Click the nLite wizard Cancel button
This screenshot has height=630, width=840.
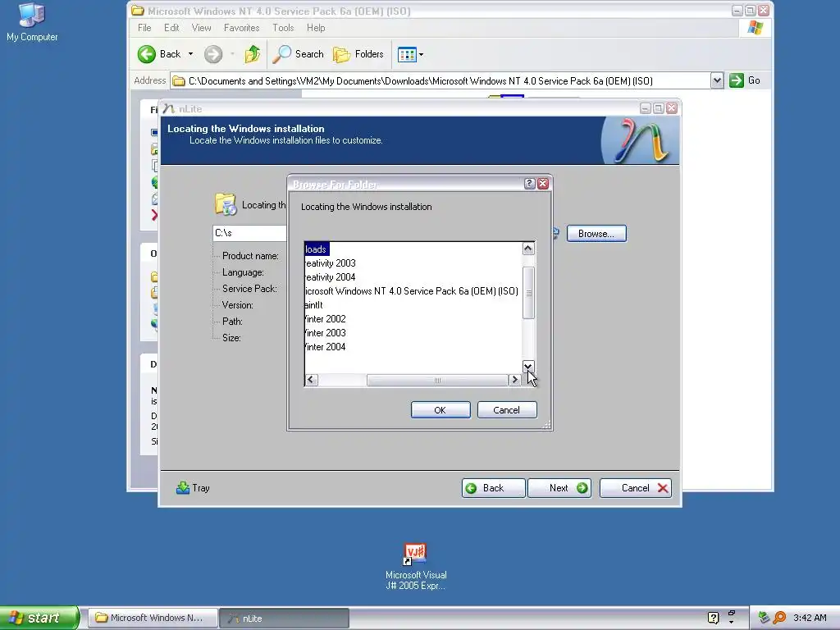[x=636, y=488]
